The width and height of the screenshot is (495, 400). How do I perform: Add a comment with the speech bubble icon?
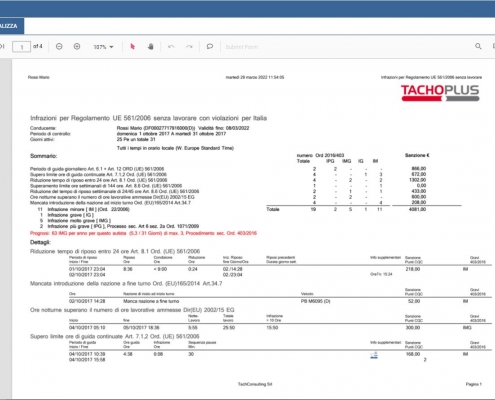coord(210,47)
